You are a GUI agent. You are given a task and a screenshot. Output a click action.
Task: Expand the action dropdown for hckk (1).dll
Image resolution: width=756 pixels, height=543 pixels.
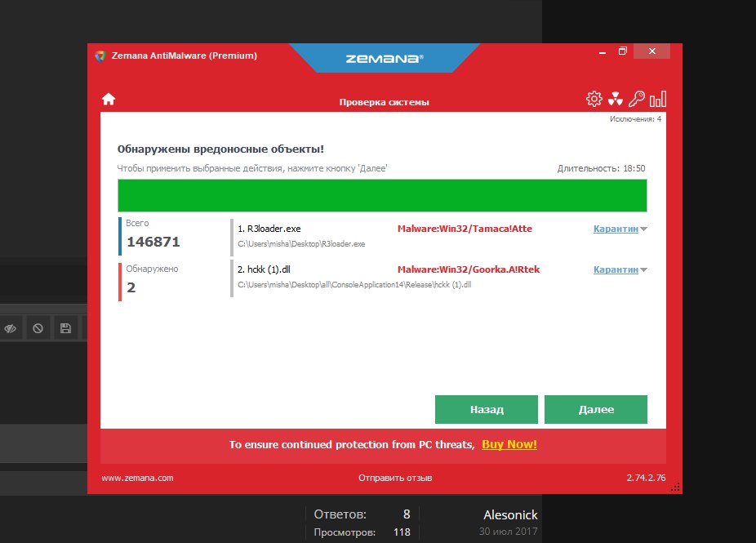(643, 270)
